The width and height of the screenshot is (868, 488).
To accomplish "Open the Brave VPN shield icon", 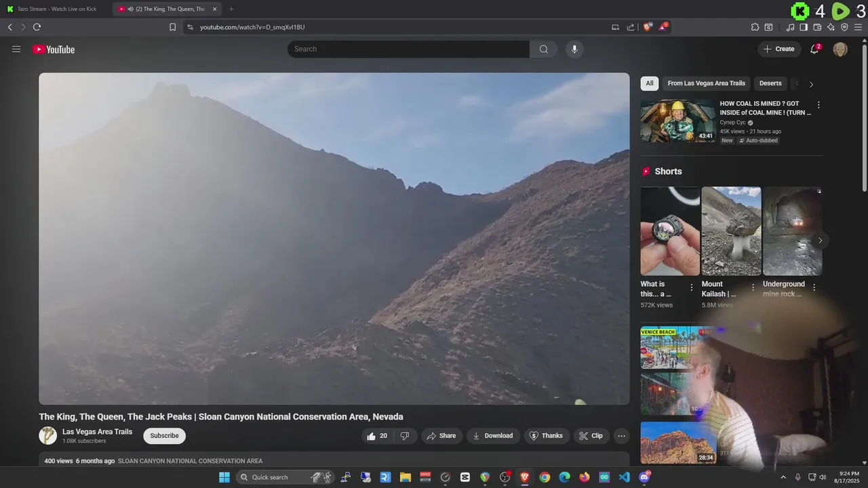I will coord(844,27).
